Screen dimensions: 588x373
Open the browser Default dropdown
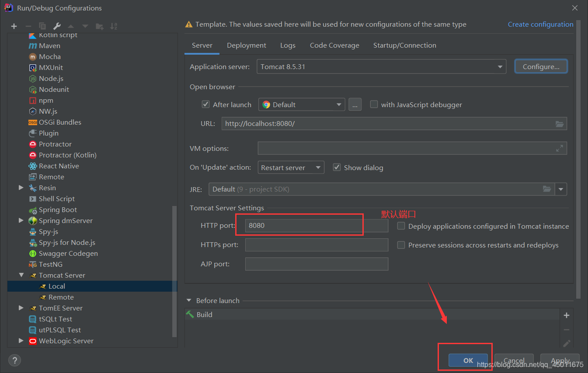(x=302, y=105)
